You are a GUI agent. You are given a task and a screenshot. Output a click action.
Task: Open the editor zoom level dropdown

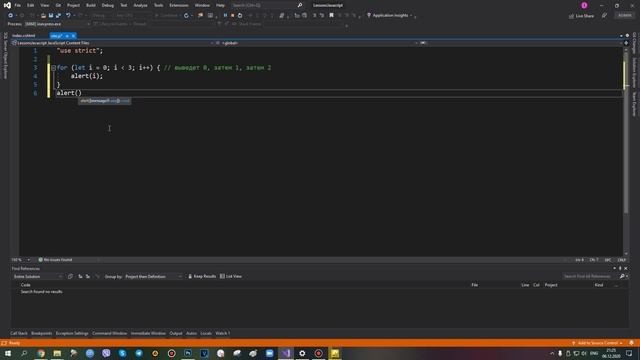[x=20, y=260]
